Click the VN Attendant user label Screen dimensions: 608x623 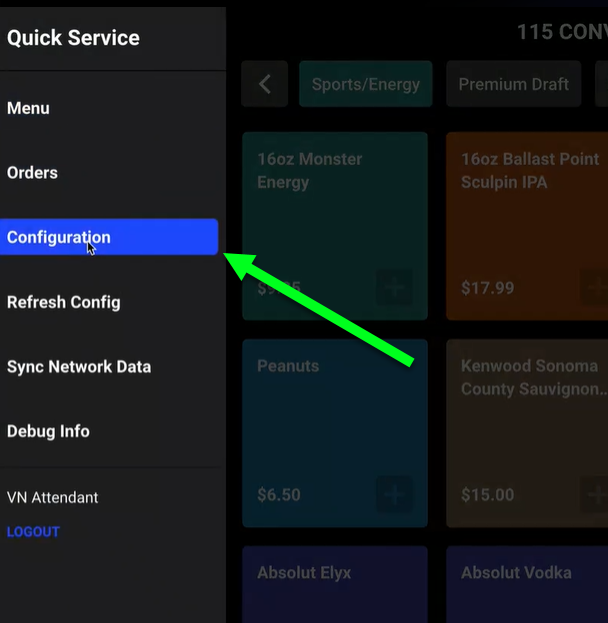click(x=52, y=497)
